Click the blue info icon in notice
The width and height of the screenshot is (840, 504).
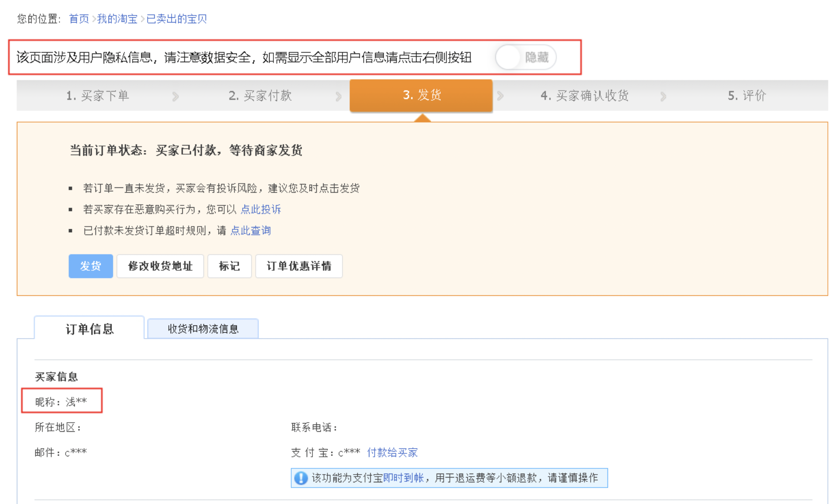301,478
